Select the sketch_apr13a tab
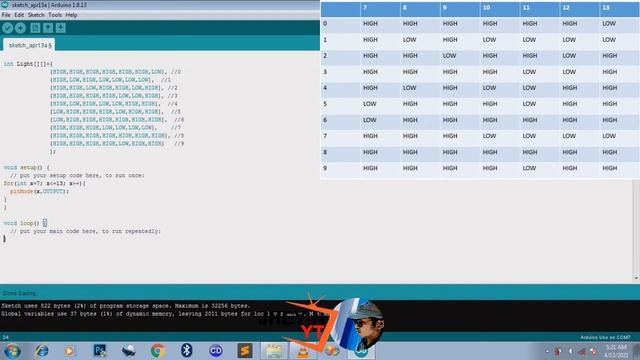This screenshot has width=640, height=360. pos(29,45)
